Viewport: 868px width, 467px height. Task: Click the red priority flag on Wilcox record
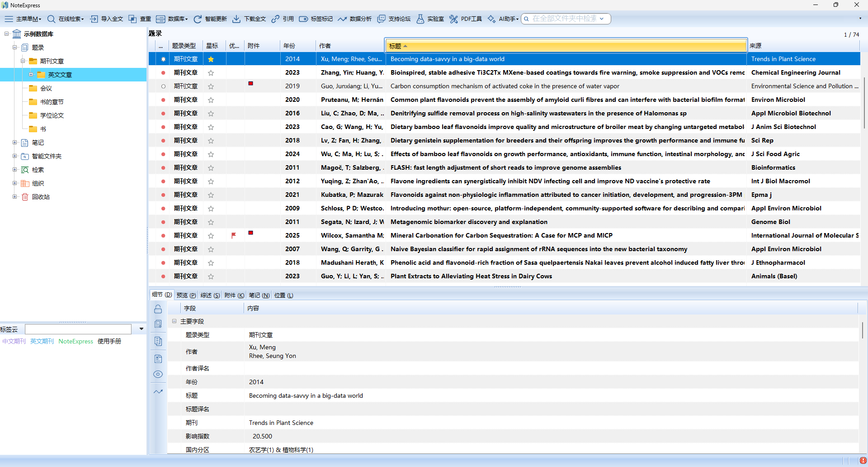(x=234, y=236)
